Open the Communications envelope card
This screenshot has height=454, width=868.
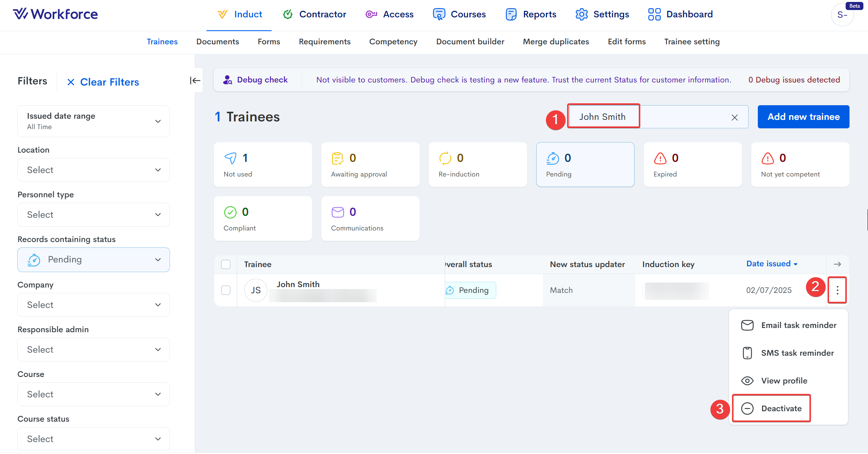click(x=370, y=219)
